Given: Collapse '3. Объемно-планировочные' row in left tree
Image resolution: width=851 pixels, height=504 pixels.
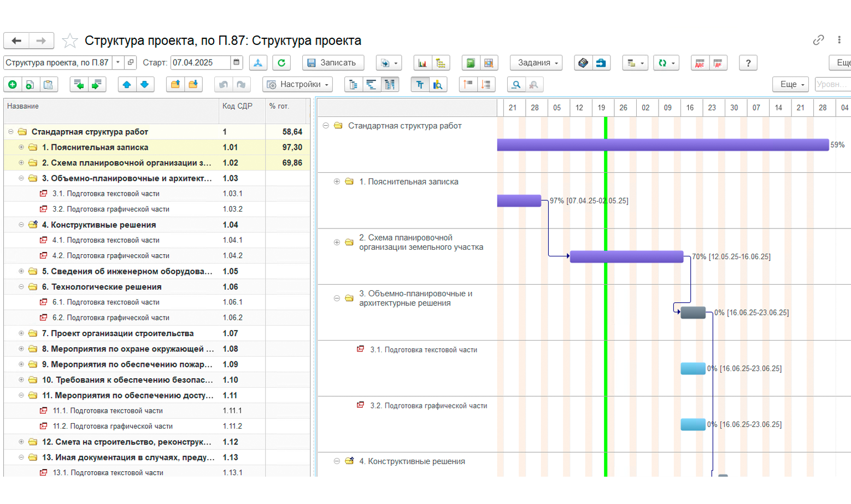Looking at the screenshot, I should point(21,178).
